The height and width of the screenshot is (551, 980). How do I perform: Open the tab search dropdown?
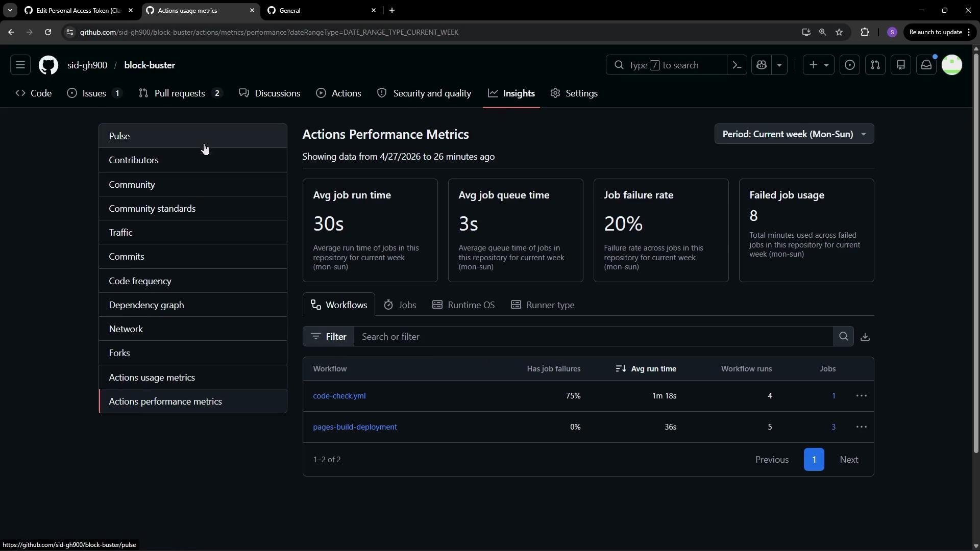(x=10, y=10)
